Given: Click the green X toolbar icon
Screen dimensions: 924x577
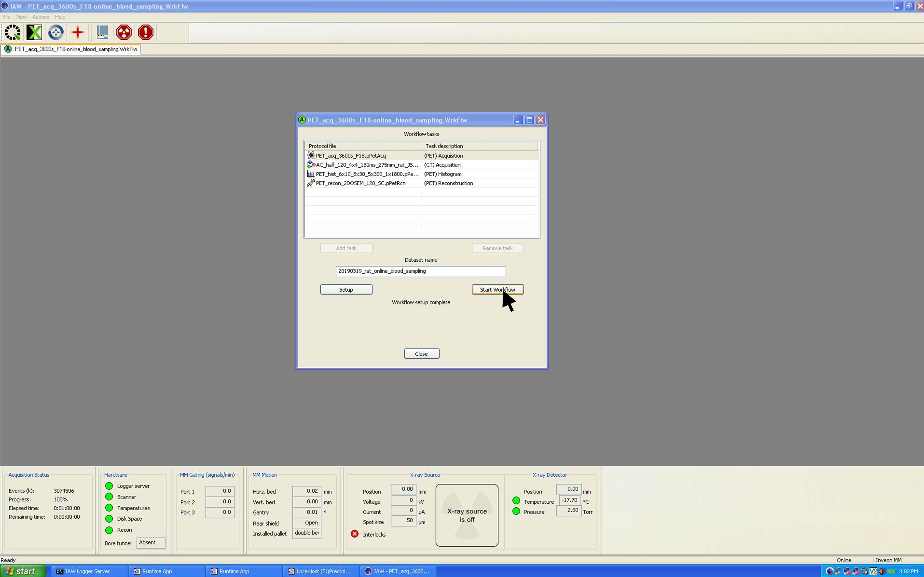Looking at the screenshot, I should [x=34, y=32].
